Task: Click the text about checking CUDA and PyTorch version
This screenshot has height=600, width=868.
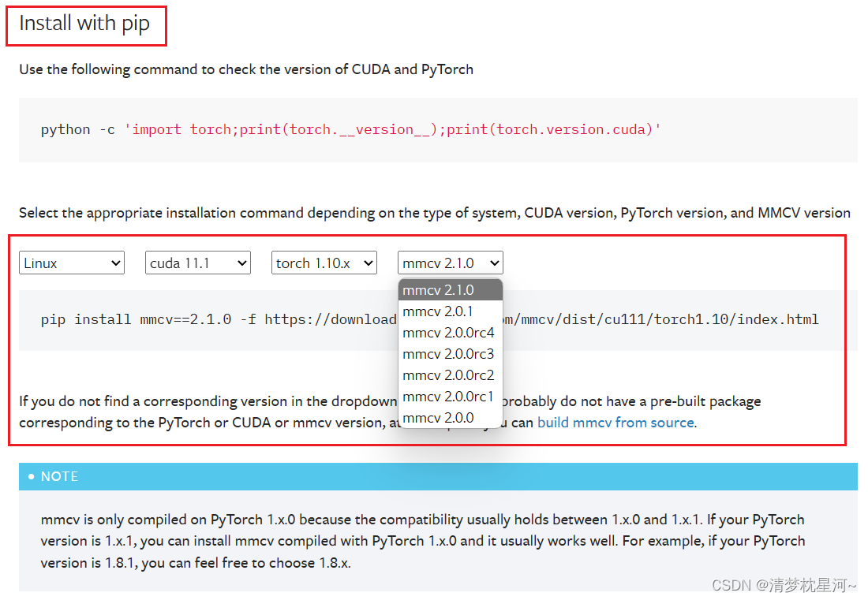Action: (246, 69)
